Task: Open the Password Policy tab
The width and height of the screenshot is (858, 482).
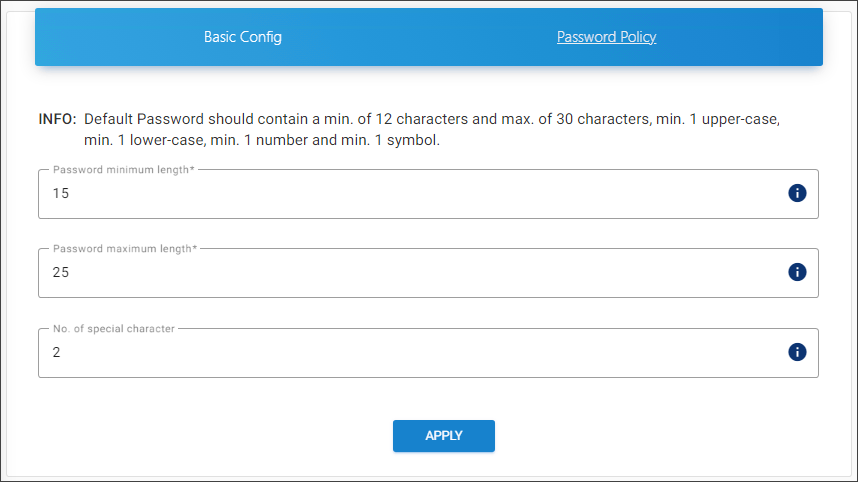Action: pos(606,37)
